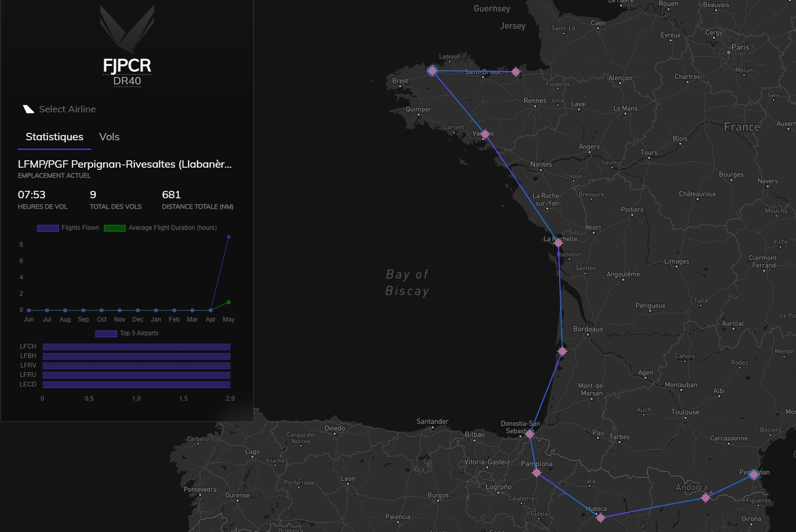
Task: Select the airport marker near Andorra
Action: (705, 497)
